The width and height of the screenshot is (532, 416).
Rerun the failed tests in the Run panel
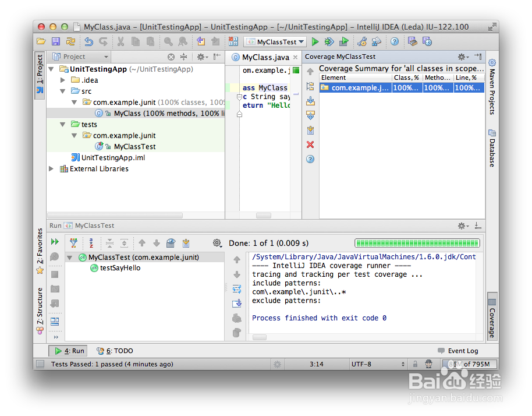(x=54, y=243)
